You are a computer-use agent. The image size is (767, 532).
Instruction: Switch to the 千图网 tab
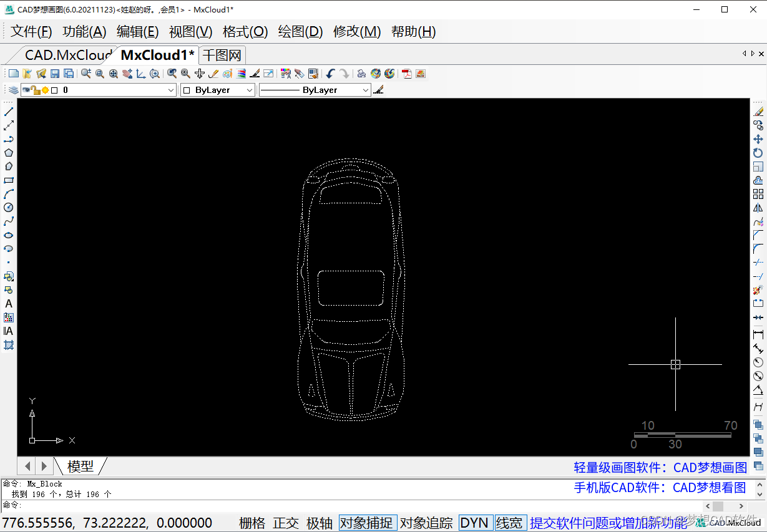[222, 55]
